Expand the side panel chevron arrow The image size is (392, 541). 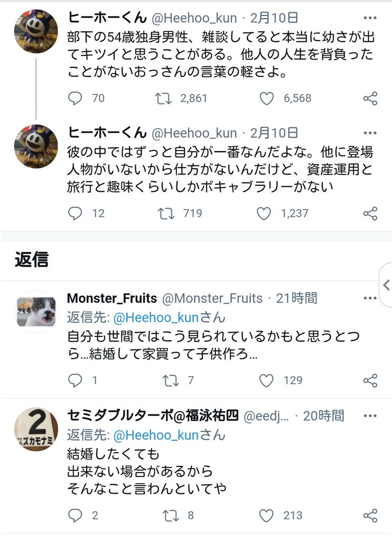click(x=387, y=285)
